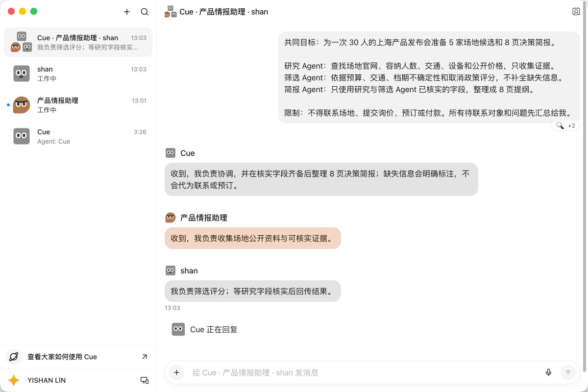Click the send arrow button
This screenshot has width=588, height=392.
point(568,372)
